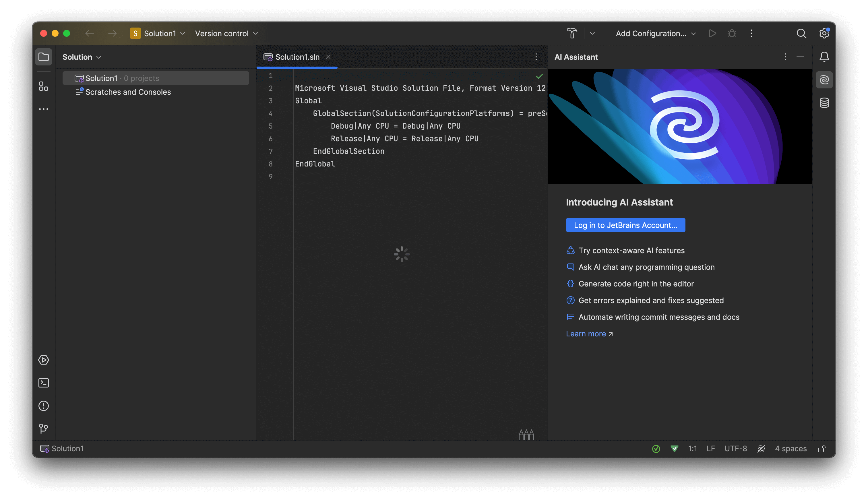This screenshot has height=500, width=868.
Task: Click the 'Introducing AI Assistant' heading
Action: tap(619, 202)
